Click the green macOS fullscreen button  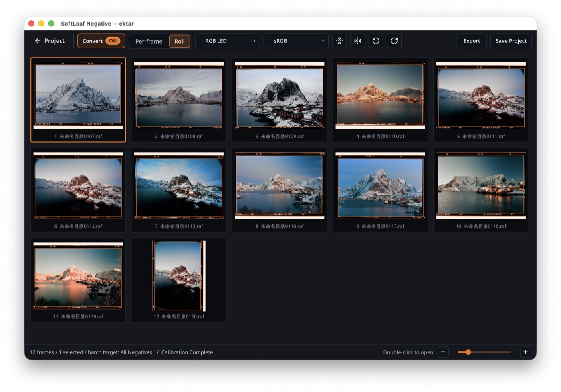51,24
